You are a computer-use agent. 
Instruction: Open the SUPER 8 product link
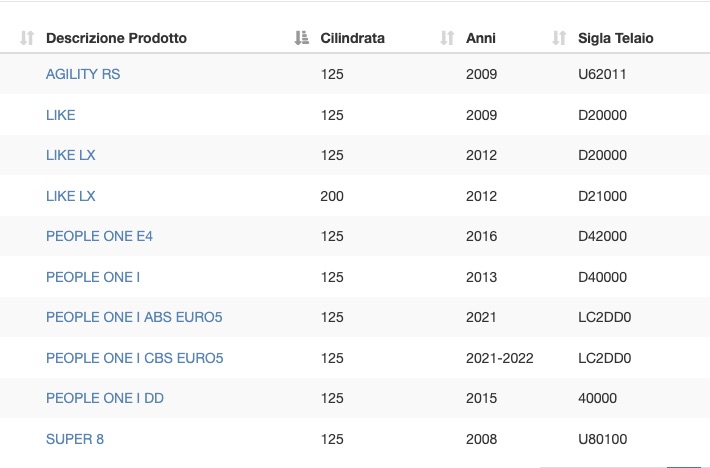tap(75, 439)
